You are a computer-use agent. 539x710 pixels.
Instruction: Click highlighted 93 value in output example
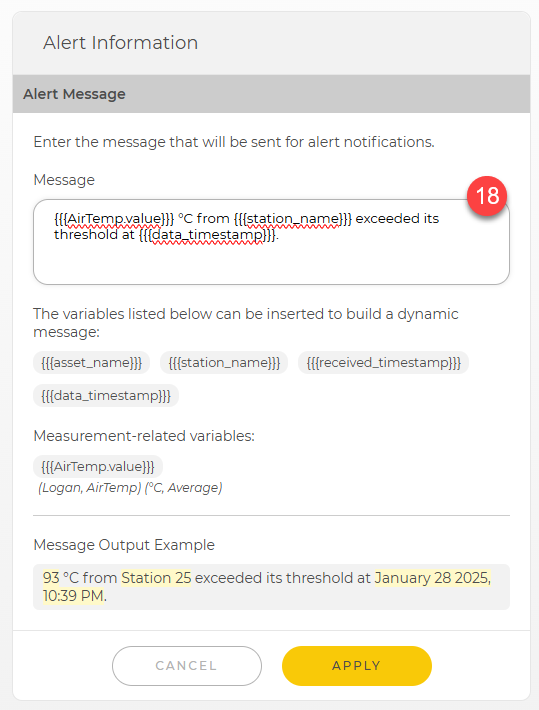pyautogui.click(x=51, y=578)
